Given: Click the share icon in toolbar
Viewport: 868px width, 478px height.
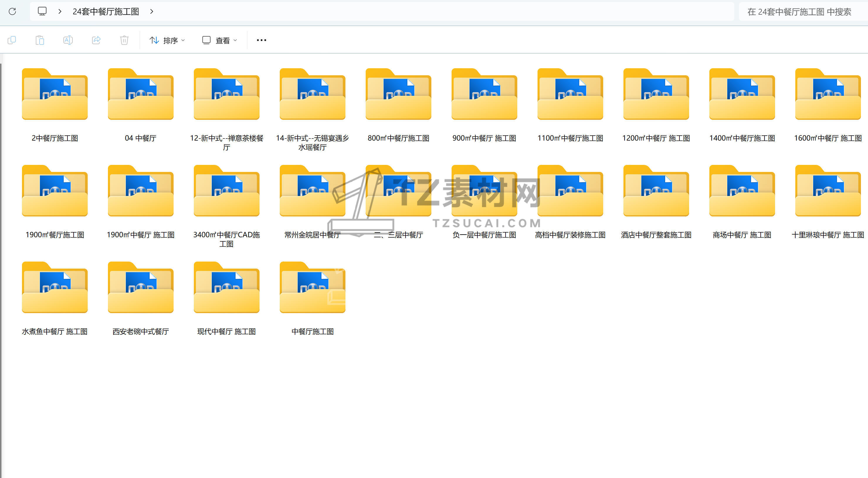Looking at the screenshot, I should (x=96, y=40).
